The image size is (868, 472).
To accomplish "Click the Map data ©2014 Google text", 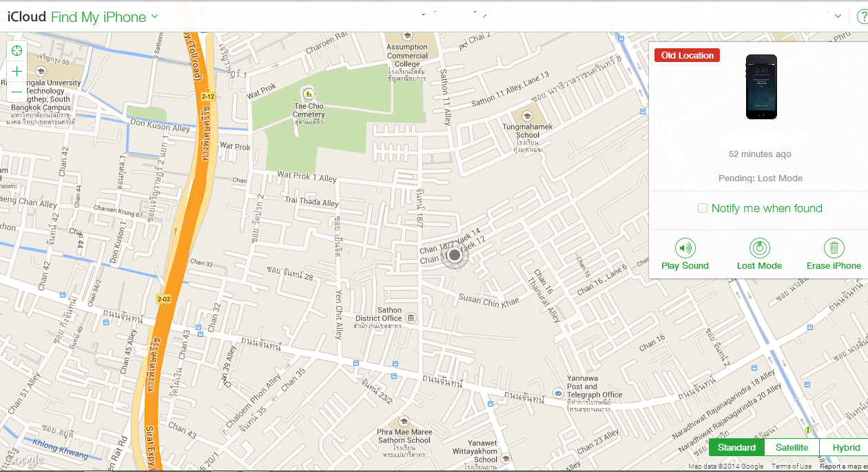I will (x=726, y=466).
